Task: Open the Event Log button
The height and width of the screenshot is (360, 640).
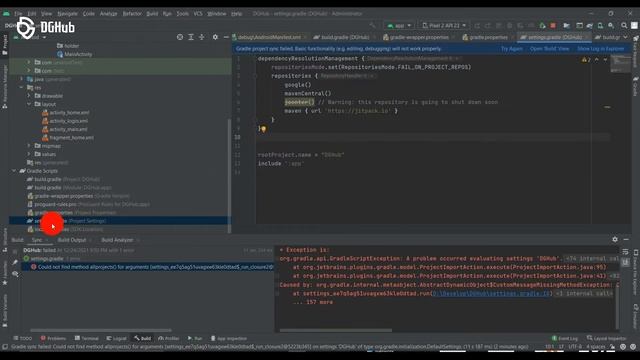Action: coord(565,338)
